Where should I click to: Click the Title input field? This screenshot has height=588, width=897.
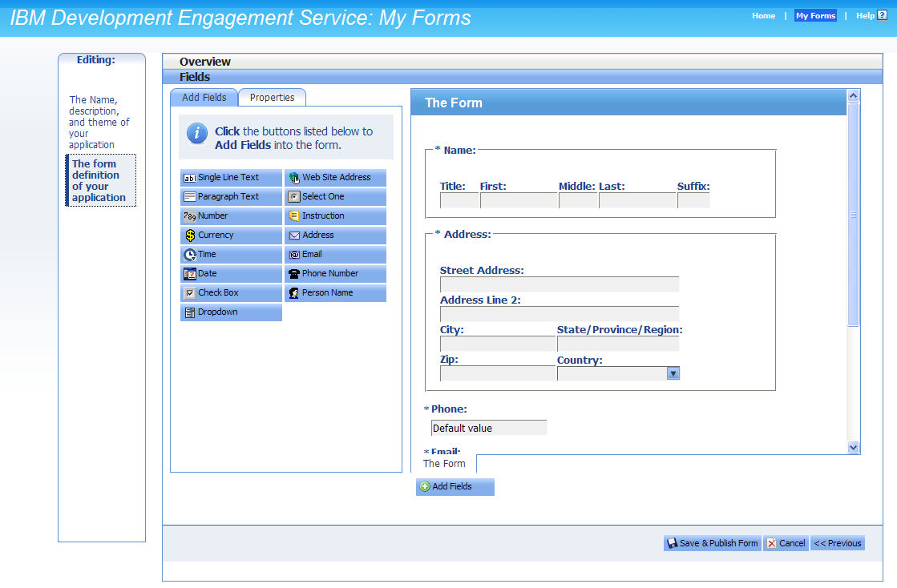[459, 200]
